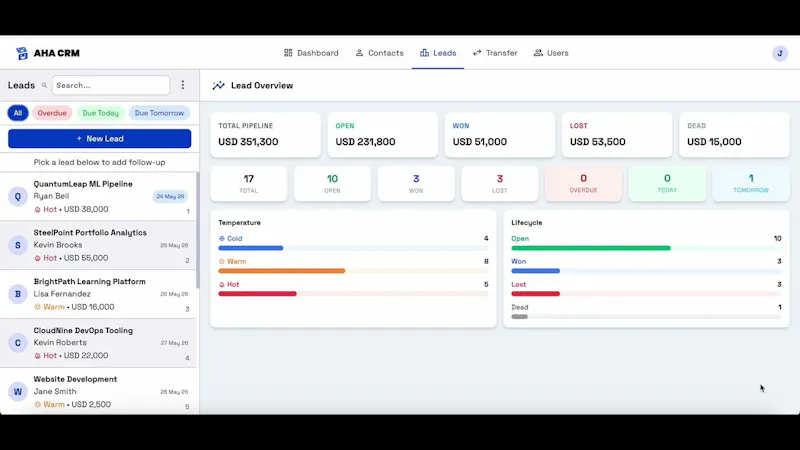Open the user avatar J menu

tap(780, 53)
